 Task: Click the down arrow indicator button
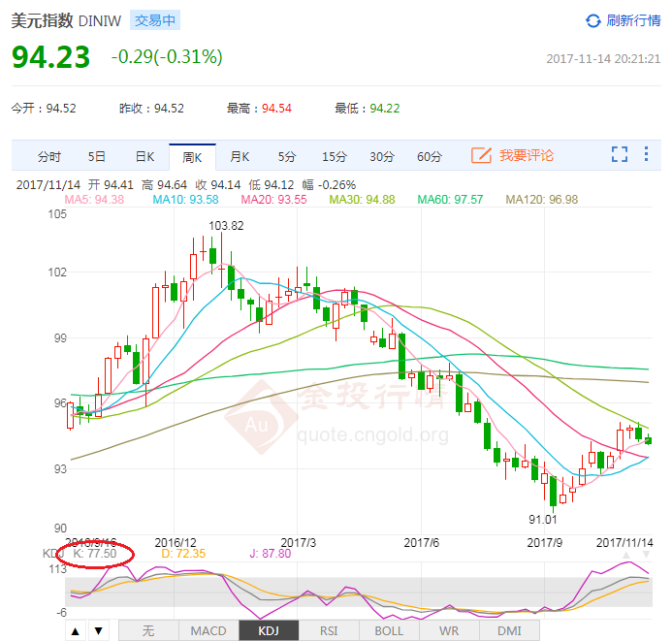click(x=97, y=631)
